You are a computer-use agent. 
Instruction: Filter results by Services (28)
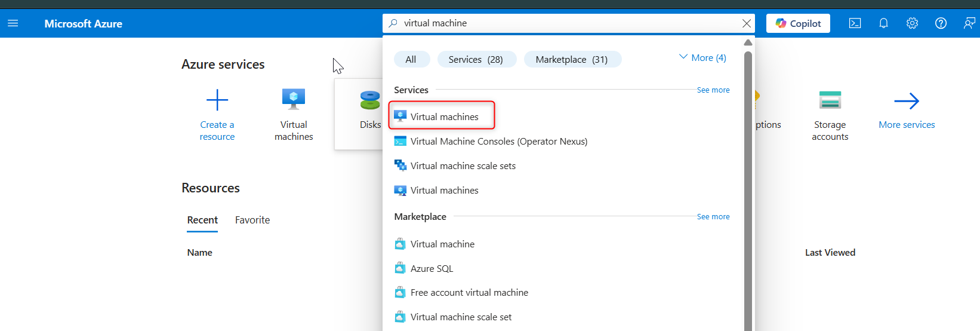pyautogui.click(x=476, y=59)
